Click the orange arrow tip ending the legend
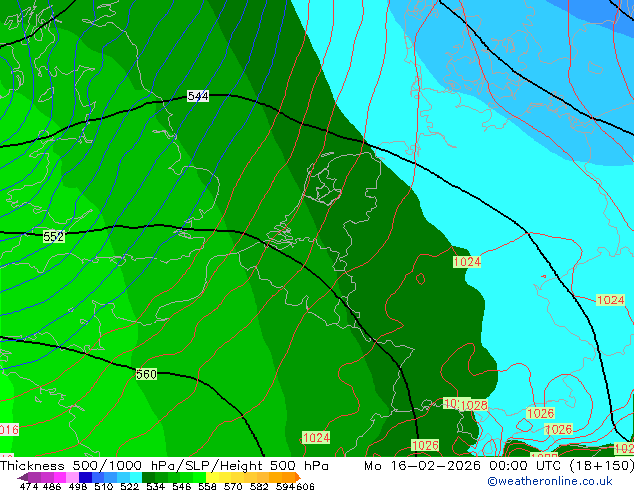The height and width of the screenshot is (490, 634). [x=298, y=477]
